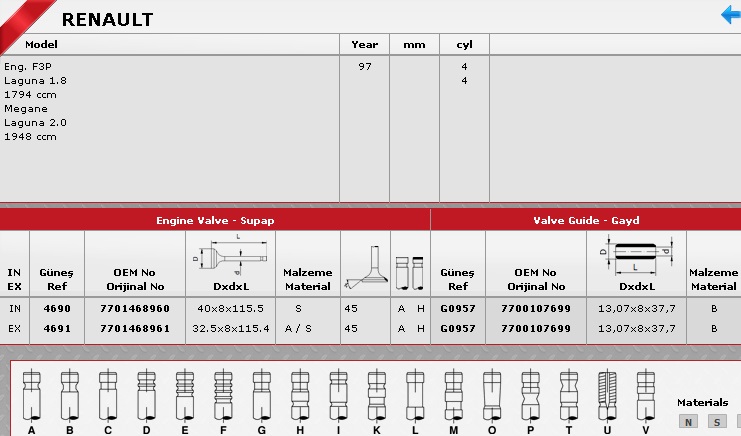Image resolution: width=741 pixels, height=436 pixels.
Task: Open Güneş ref 4691 exhaust valve
Action: coord(57,327)
